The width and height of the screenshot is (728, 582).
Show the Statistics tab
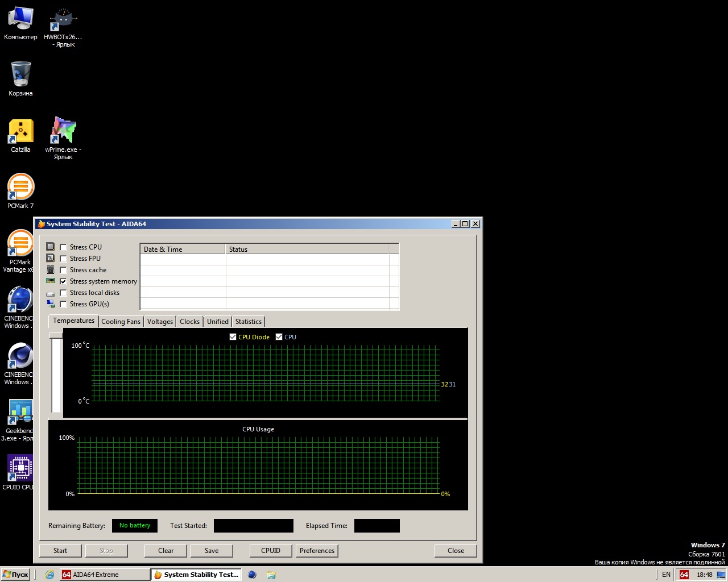tap(249, 322)
